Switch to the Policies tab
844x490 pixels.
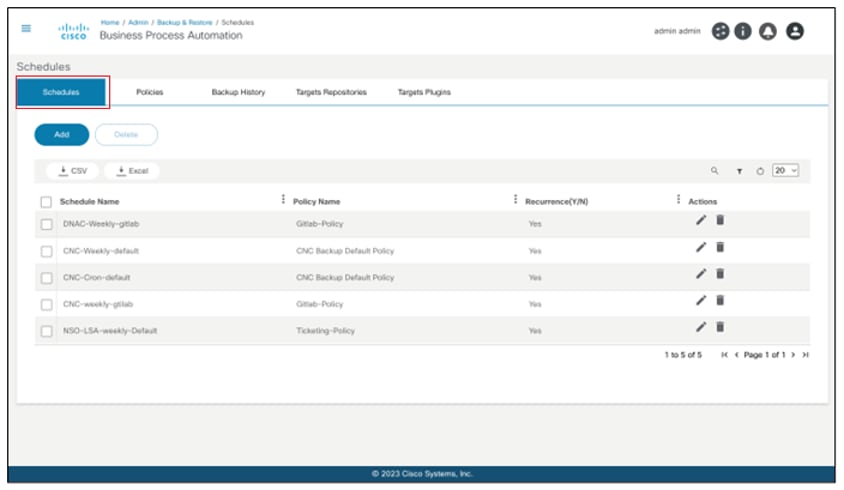150,92
